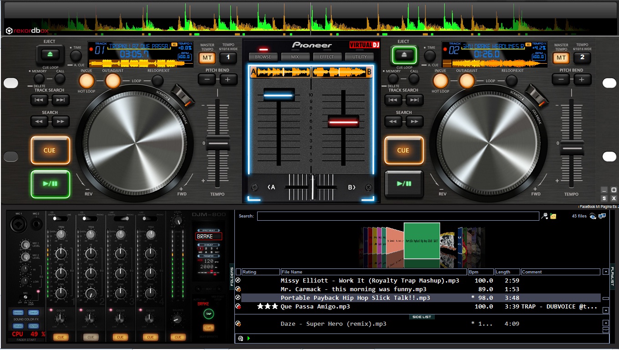The image size is (619, 364).
Task: Rewind search backward on right deck
Action: coord(394,121)
